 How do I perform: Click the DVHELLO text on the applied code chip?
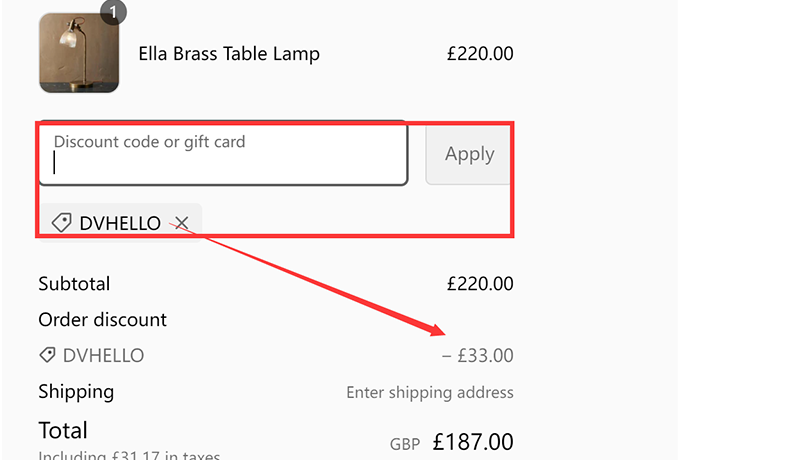point(120,223)
